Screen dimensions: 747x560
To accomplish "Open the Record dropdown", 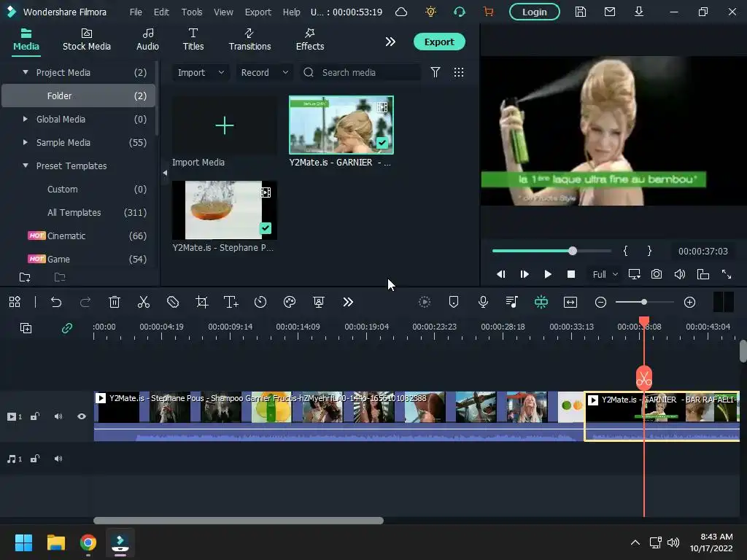I will 264,72.
